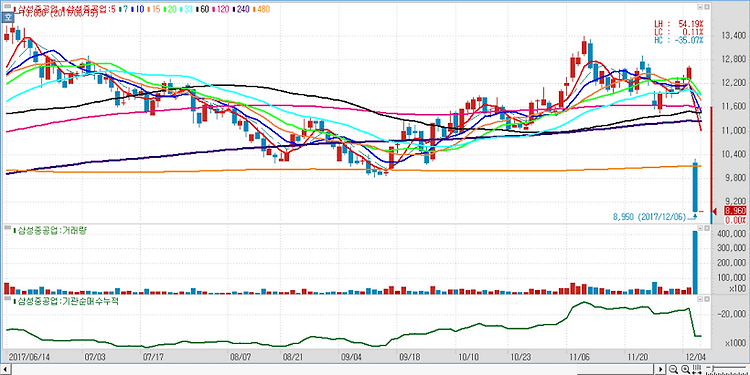Viewport: 750px width, 375px height.
Task: Click the 09/18 date on time axis
Action: [409, 357]
